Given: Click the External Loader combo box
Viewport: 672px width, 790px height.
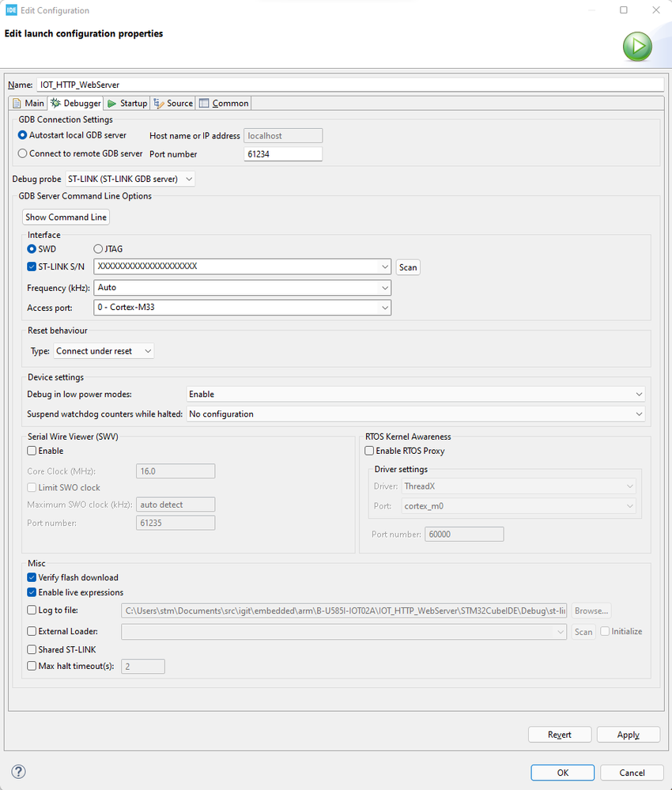Looking at the screenshot, I should click(344, 632).
